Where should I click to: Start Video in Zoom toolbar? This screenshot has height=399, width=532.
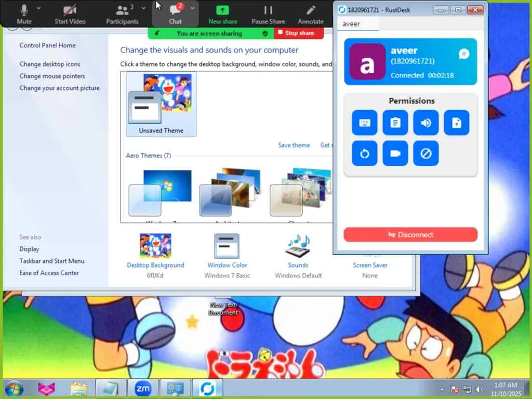click(x=70, y=14)
